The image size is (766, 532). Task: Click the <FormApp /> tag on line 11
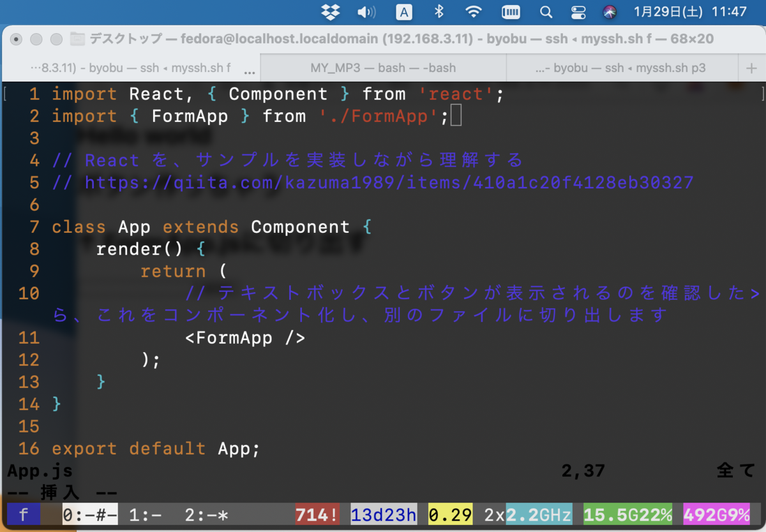(245, 337)
